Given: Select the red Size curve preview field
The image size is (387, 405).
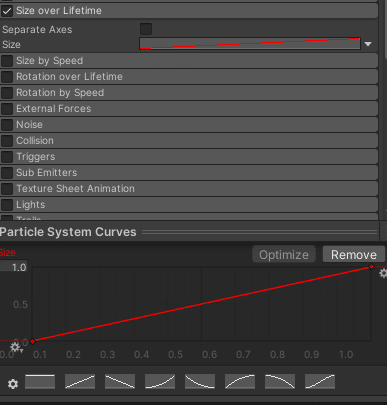Looking at the screenshot, I should 250,44.
